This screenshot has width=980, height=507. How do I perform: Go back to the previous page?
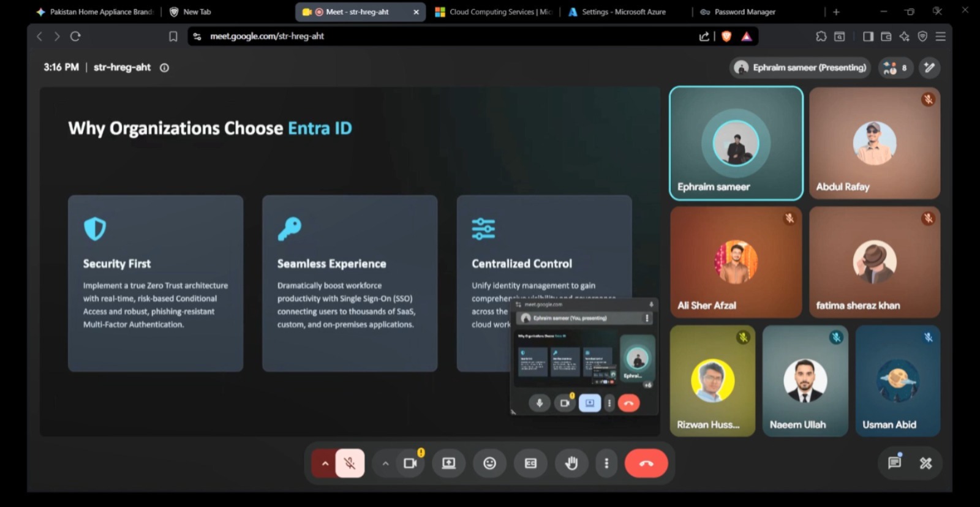point(40,36)
